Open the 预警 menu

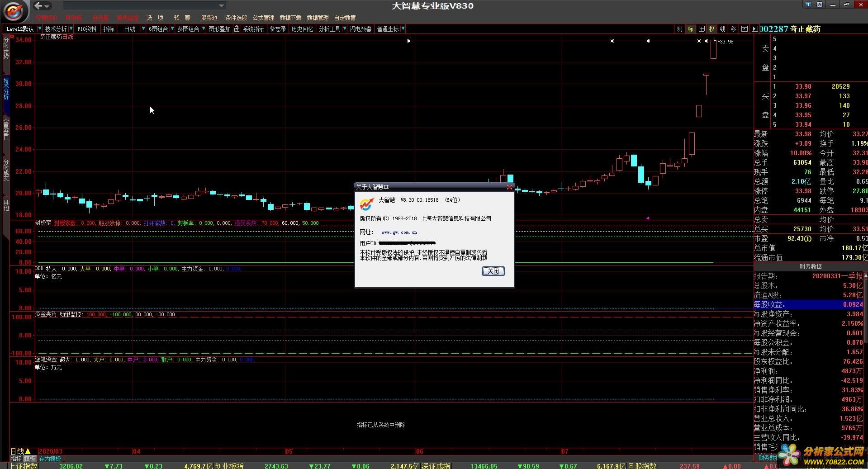tap(182, 18)
